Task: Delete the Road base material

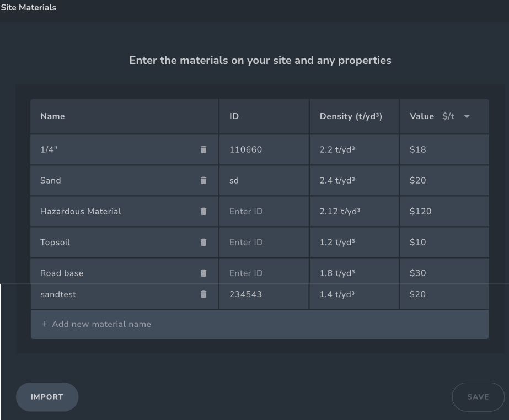Action: [x=203, y=273]
